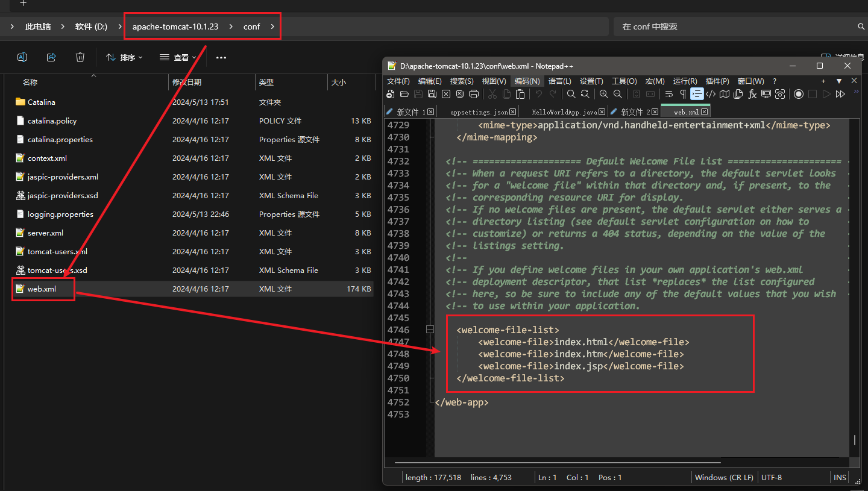Open the Document List panel icon

[738, 94]
